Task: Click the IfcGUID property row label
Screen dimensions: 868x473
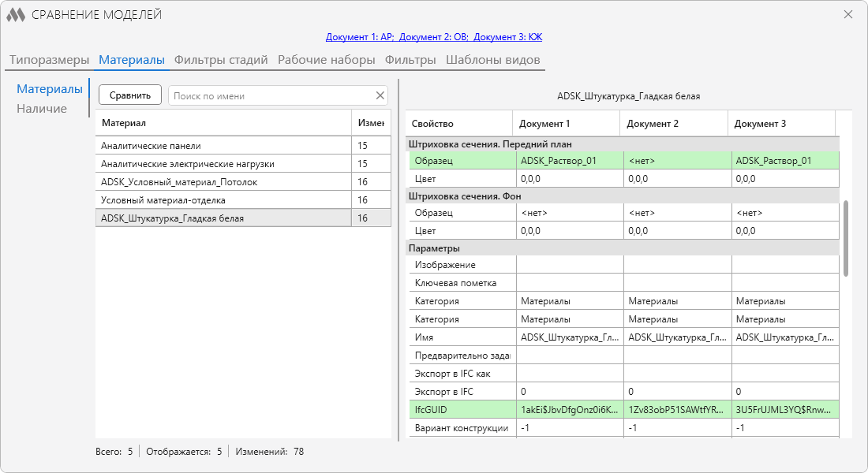Action: click(x=462, y=409)
